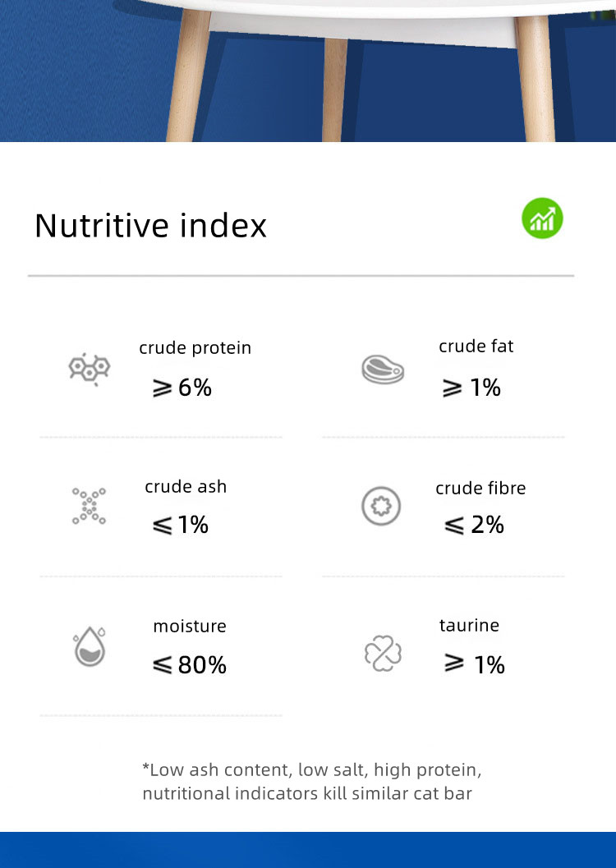Click the green chart growth icon
Screen dimensions: 616x868
[x=542, y=218]
